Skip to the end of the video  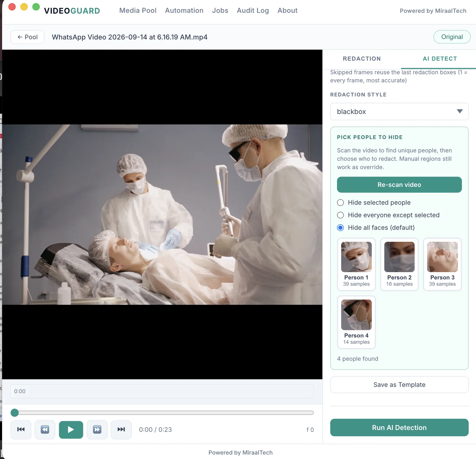pyautogui.click(x=121, y=430)
